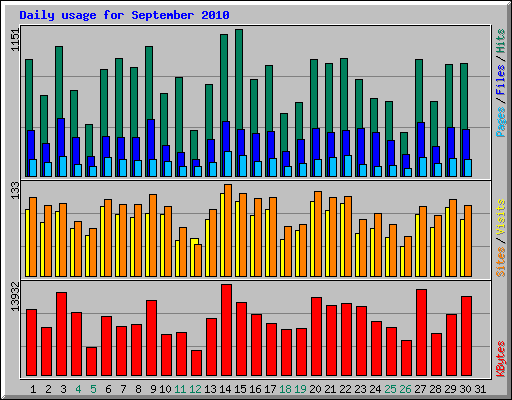Click day 30 on the x-axis
Screen dimensions: 512x400
click(x=465, y=389)
